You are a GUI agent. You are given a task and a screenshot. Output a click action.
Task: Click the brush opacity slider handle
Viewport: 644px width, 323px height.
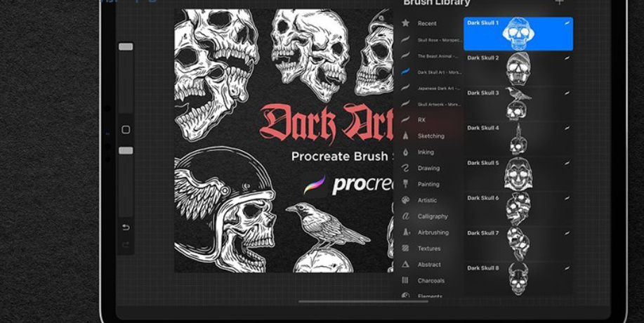(x=126, y=151)
